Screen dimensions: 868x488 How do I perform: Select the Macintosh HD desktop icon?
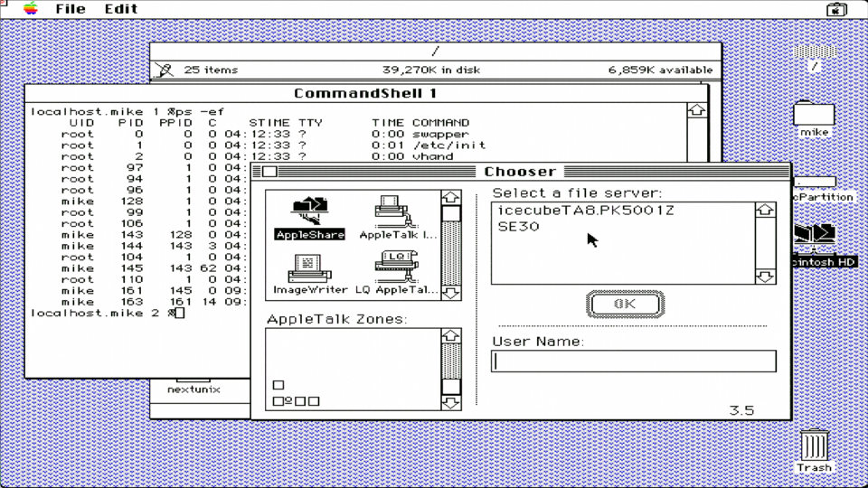[823, 246]
